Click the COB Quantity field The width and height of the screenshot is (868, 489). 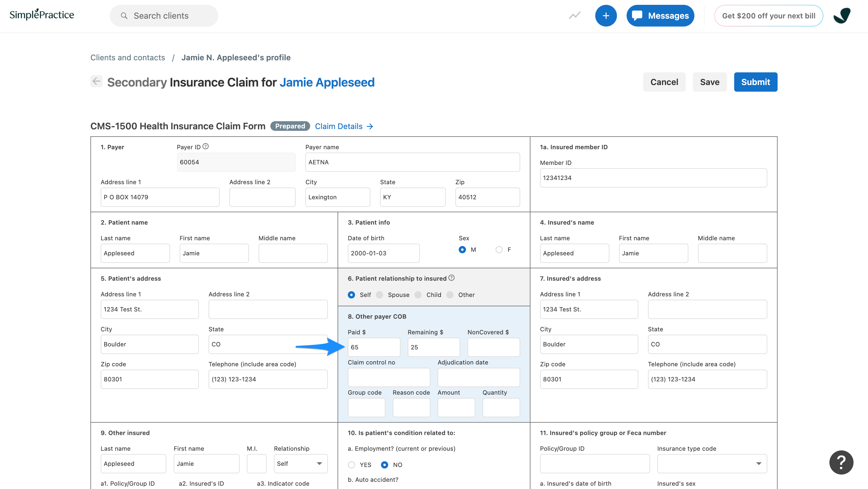[x=501, y=407]
